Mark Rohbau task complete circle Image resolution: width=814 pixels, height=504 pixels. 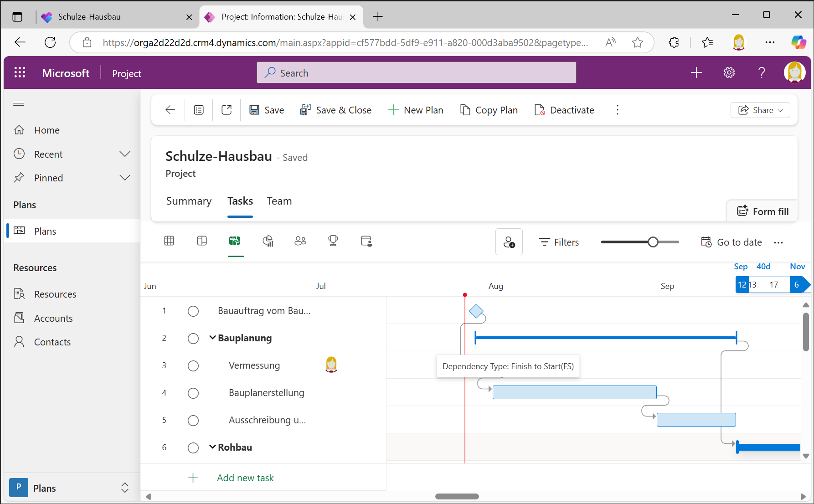pos(193,448)
